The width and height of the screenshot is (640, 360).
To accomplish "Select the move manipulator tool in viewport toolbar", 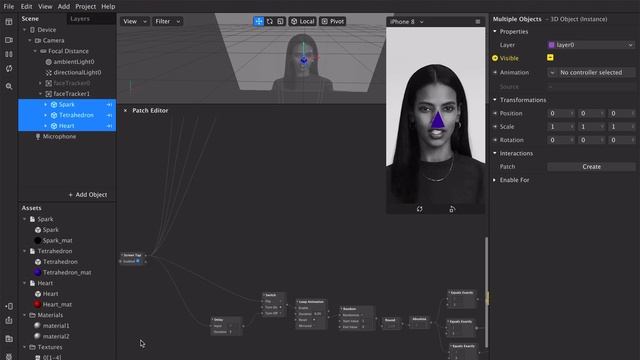I will coord(259,21).
